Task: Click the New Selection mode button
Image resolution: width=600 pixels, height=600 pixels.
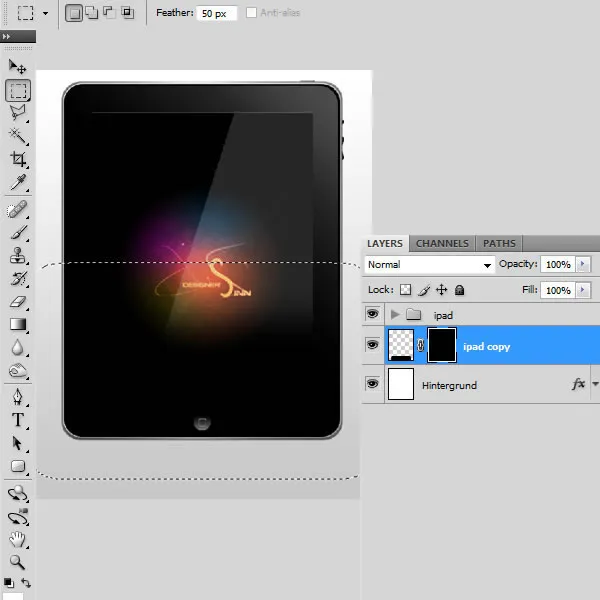Action: pos(74,13)
